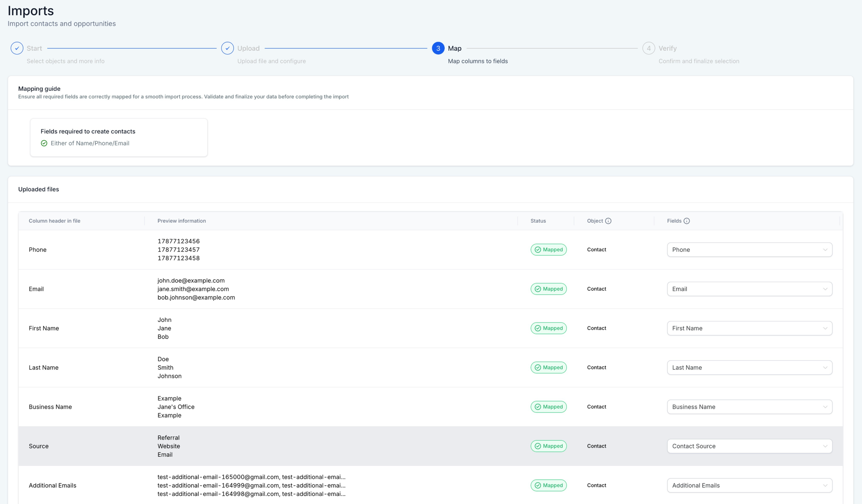Click the Column header in file heading
Image resolution: width=862 pixels, height=504 pixels.
(x=55, y=221)
